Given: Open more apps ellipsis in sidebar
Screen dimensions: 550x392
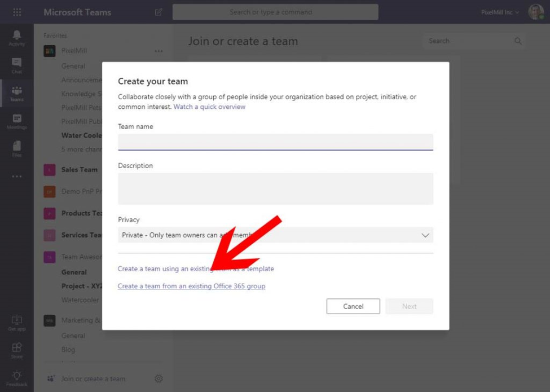Looking at the screenshot, I should [x=17, y=177].
